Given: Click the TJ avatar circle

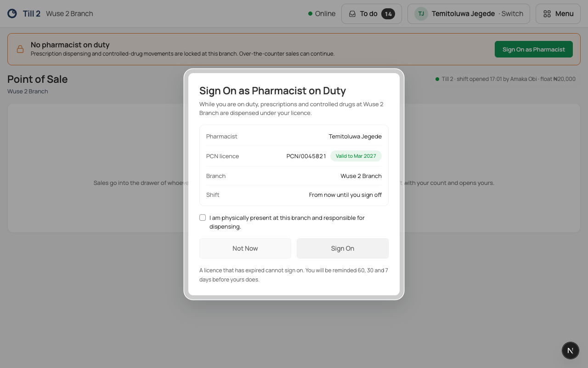Looking at the screenshot, I should [x=421, y=14].
